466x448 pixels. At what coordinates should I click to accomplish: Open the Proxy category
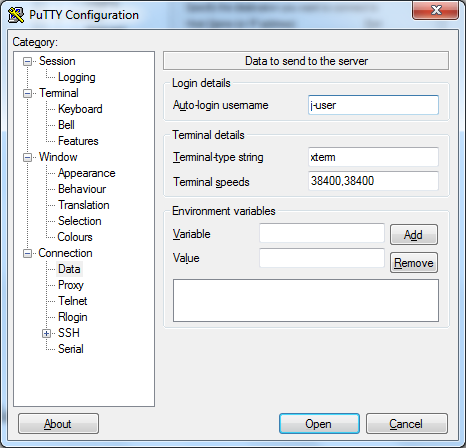pos(71,285)
